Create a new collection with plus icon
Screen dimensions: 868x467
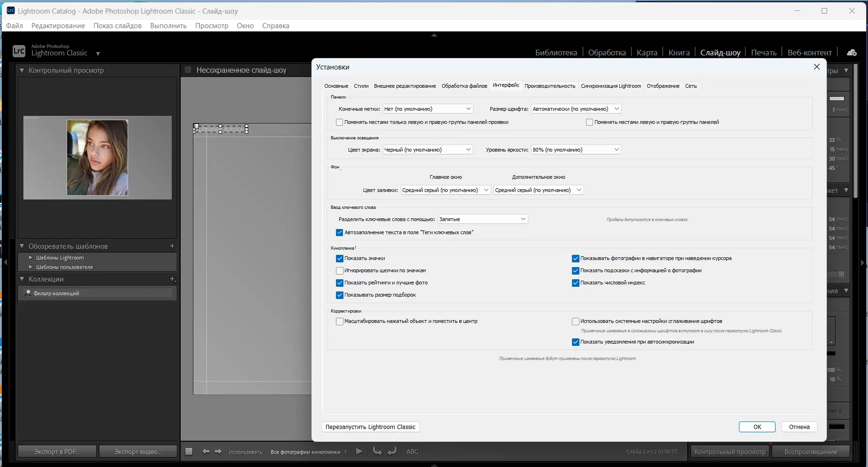[172, 279]
